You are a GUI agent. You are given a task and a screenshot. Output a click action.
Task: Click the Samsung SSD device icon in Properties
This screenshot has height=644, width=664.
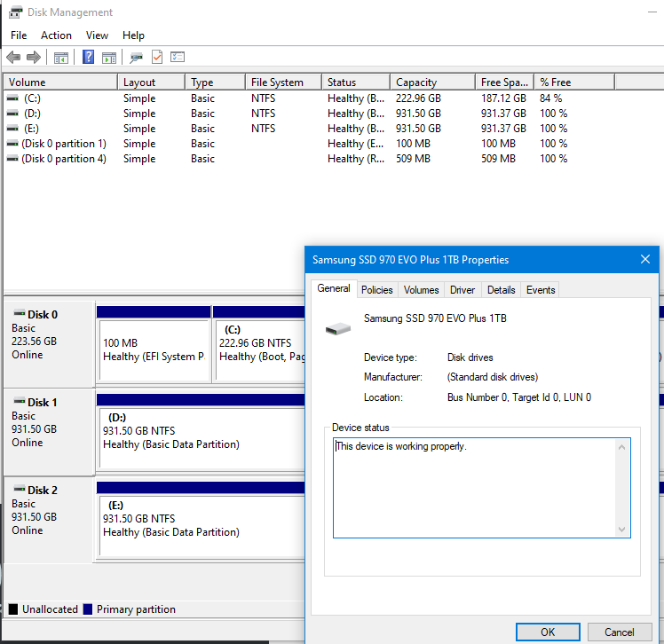tap(338, 328)
